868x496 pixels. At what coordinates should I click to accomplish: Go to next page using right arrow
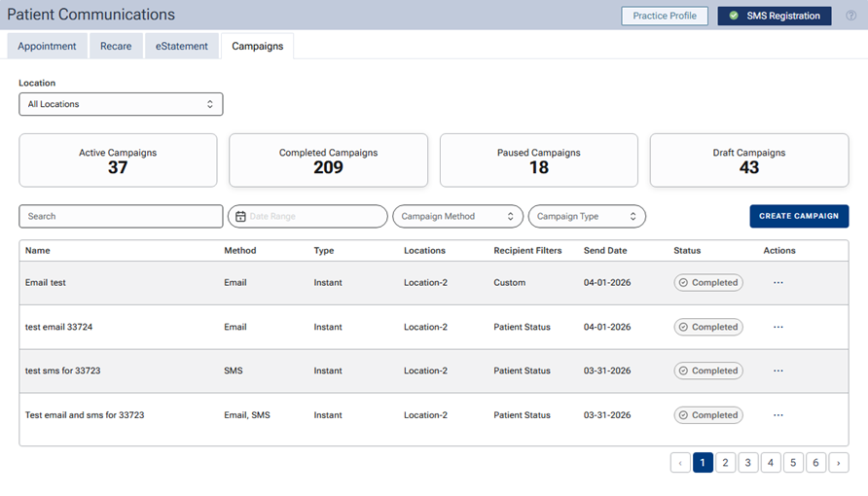838,463
